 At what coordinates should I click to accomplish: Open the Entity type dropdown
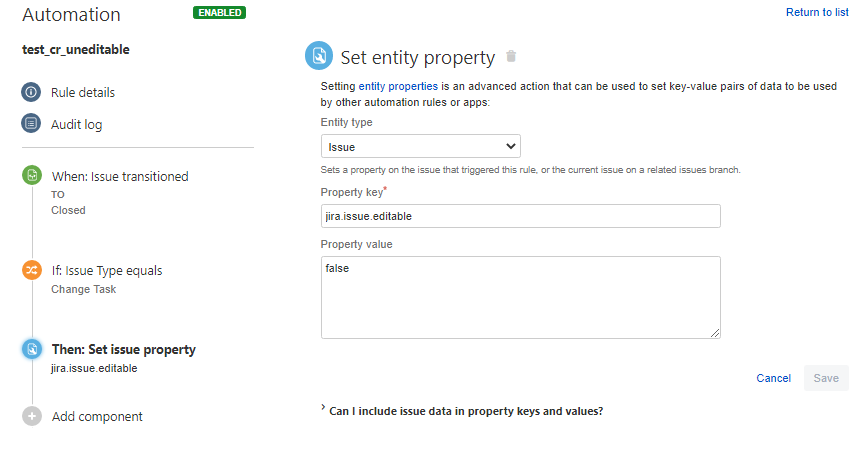point(420,146)
